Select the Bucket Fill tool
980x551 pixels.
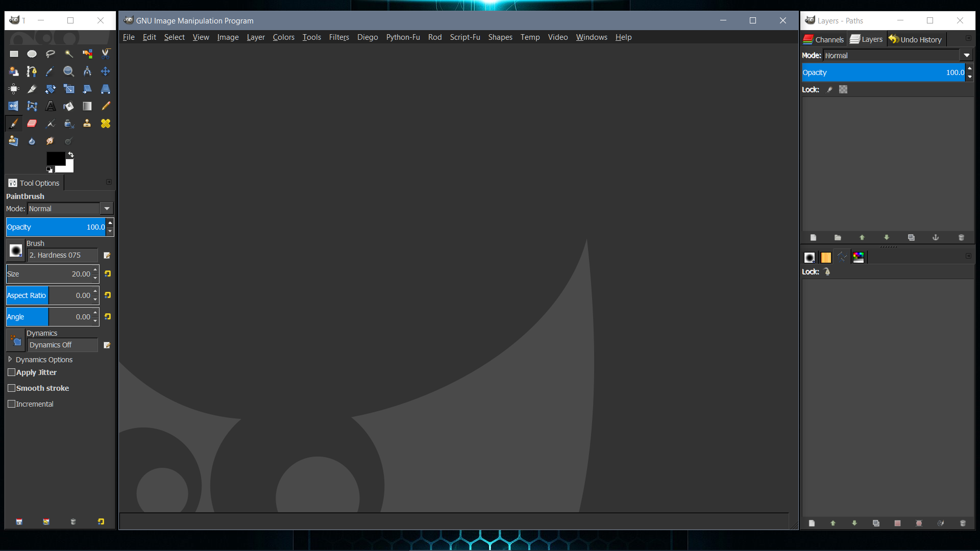[x=68, y=106]
